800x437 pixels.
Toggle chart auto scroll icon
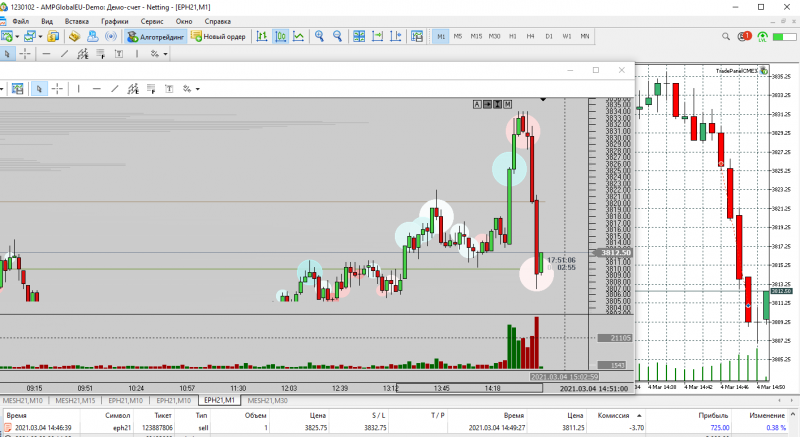[378, 36]
